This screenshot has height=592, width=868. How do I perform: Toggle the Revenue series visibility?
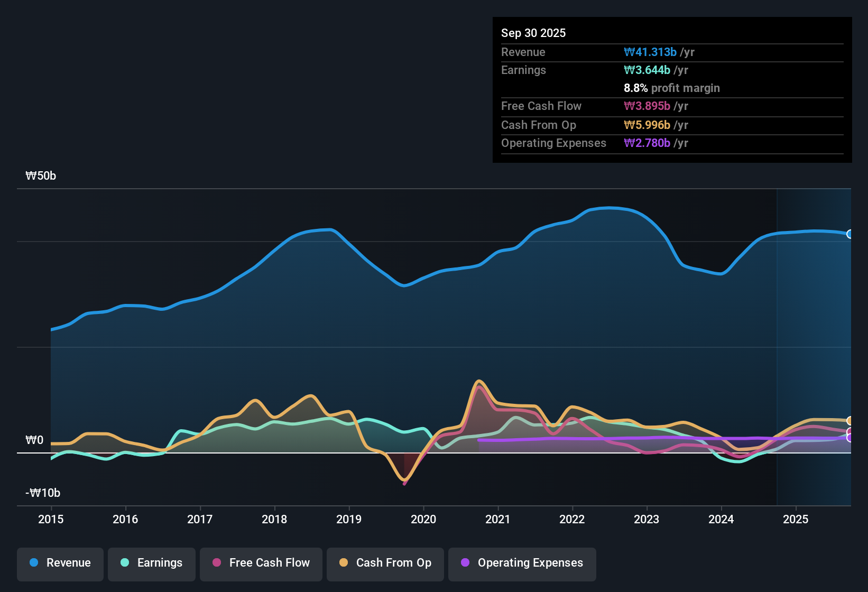click(x=60, y=563)
